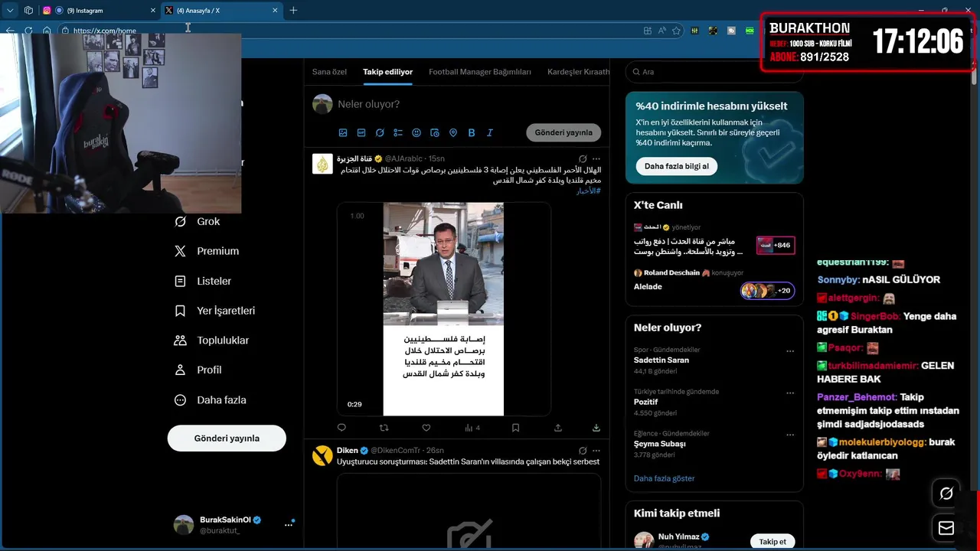Open Grok icon on AJArabic post
This screenshot has height=551, width=980.
point(583,158)
